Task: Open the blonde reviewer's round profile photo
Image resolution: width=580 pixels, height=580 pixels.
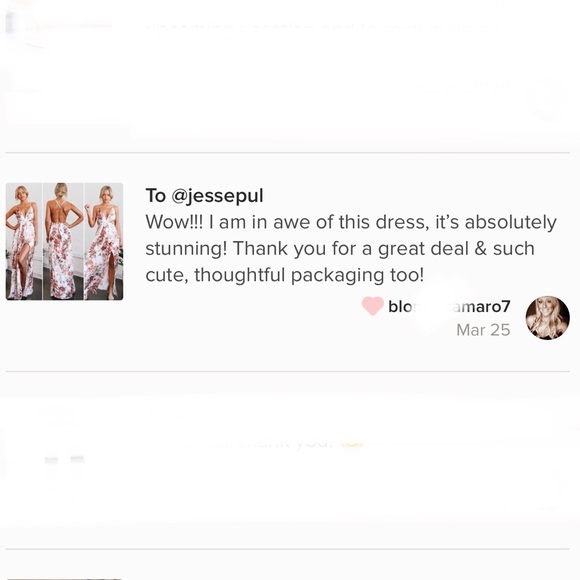Action: (x=547, y=318)
